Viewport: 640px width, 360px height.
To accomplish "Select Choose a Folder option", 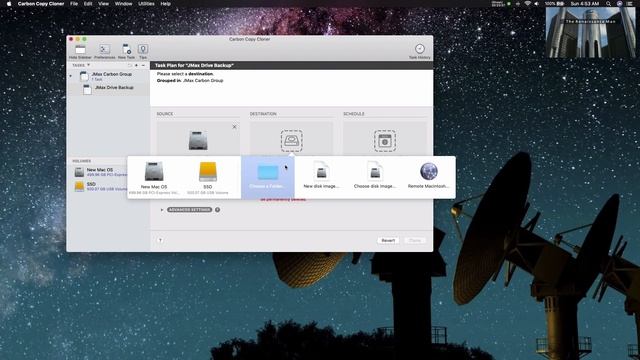I will [x=268, y=177].
